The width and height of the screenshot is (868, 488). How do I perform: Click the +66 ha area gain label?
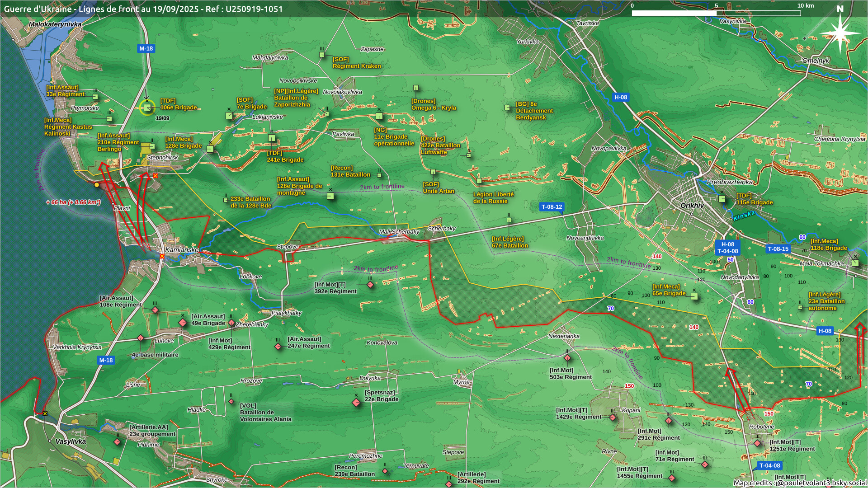(x=73, y=202)
